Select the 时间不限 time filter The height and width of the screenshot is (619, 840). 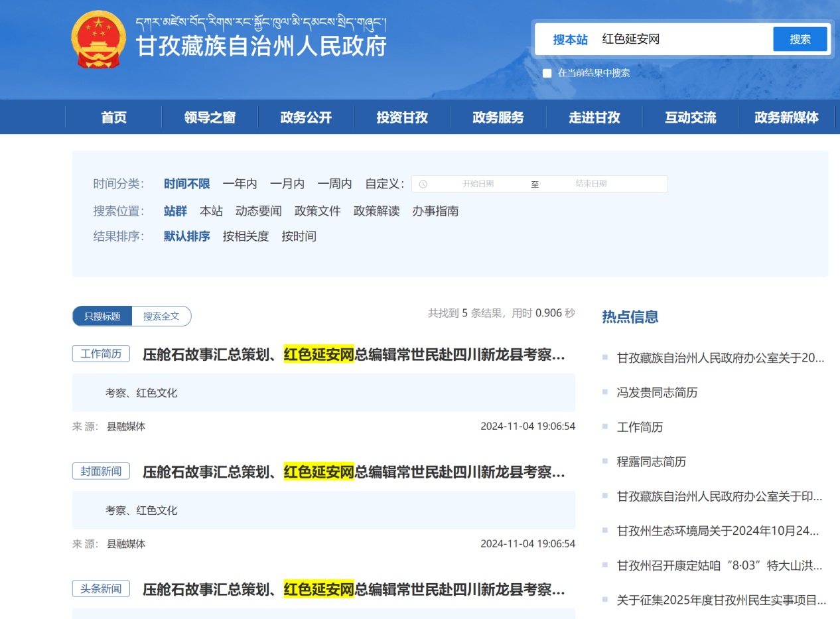tap(187, 184)
